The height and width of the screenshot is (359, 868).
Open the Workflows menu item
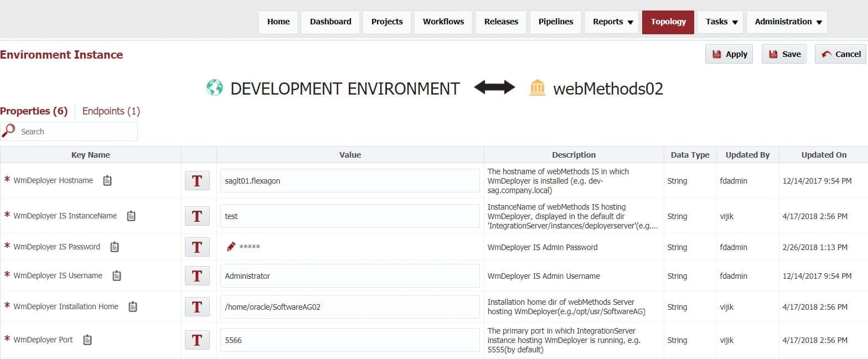point(443,22)
